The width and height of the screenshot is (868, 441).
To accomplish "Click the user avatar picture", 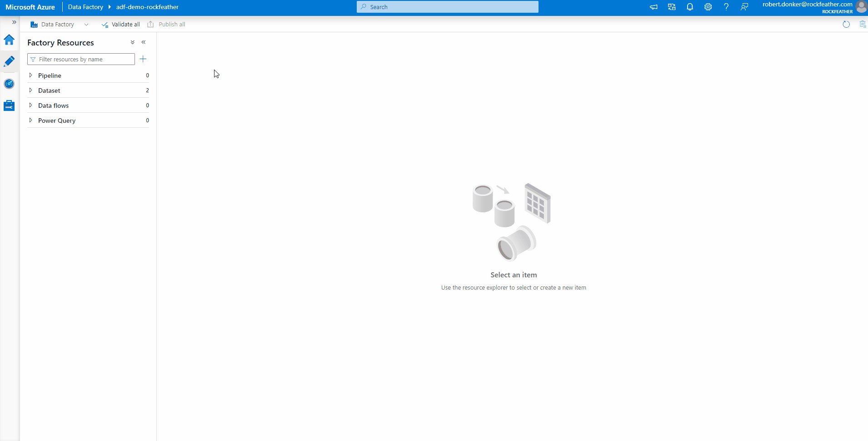I will click(x=862, y=7).
